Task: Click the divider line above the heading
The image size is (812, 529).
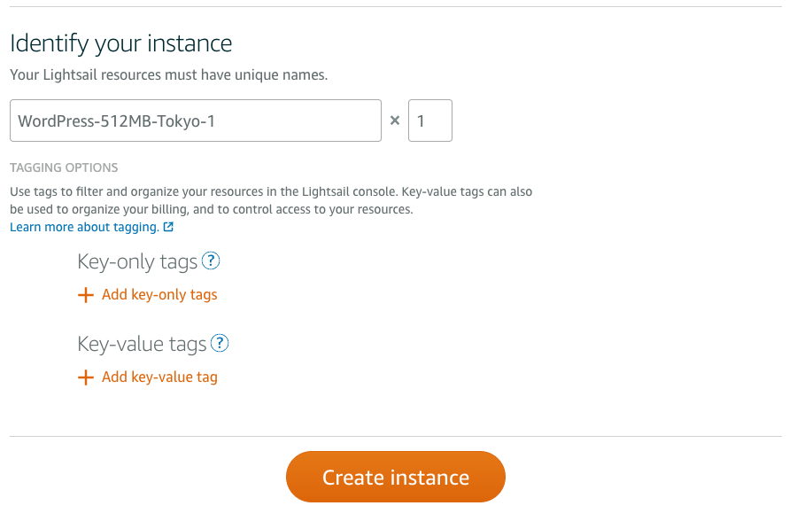Action: [395, 7]
